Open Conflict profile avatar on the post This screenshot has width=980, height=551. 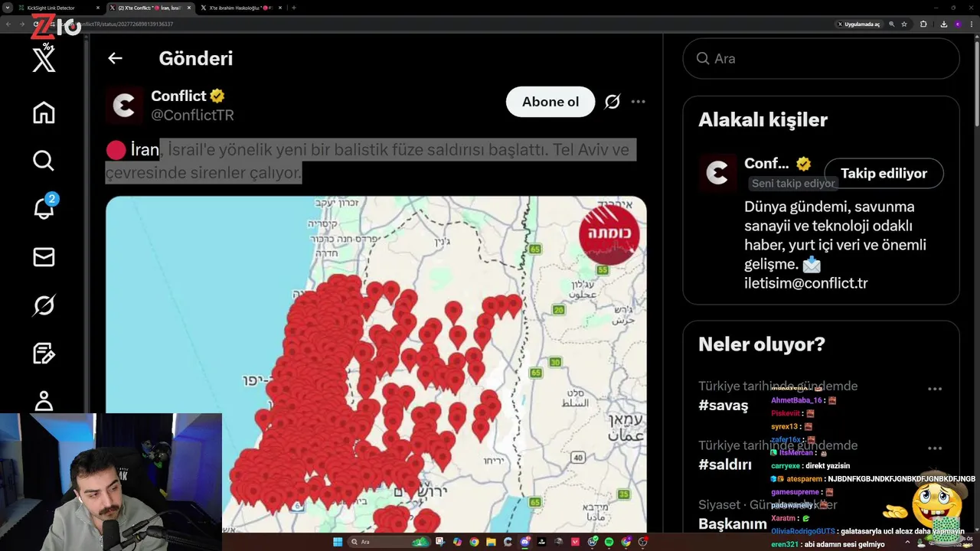tap(124, 106)
